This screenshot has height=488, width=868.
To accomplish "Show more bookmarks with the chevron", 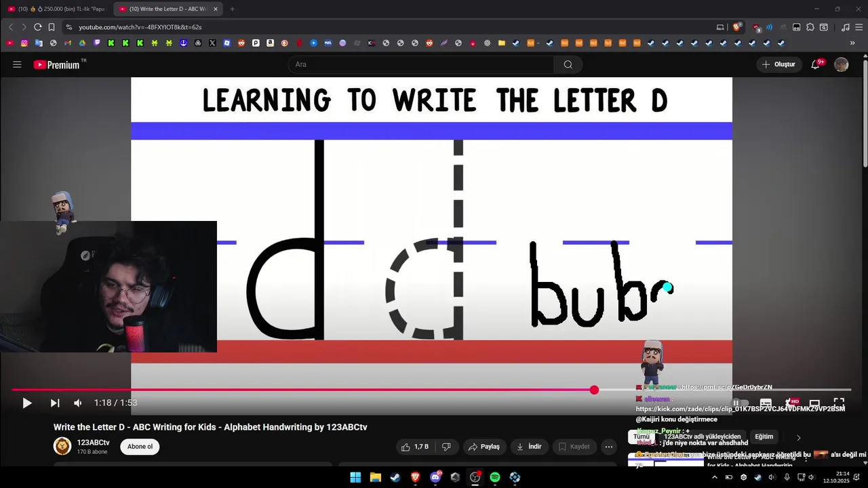I will [x=852, y=43].
